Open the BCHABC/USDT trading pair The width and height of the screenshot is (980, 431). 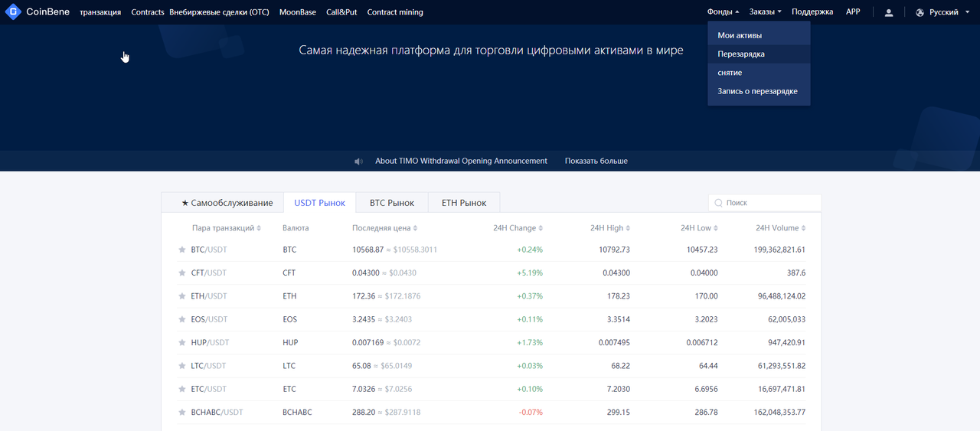point(217,413)
